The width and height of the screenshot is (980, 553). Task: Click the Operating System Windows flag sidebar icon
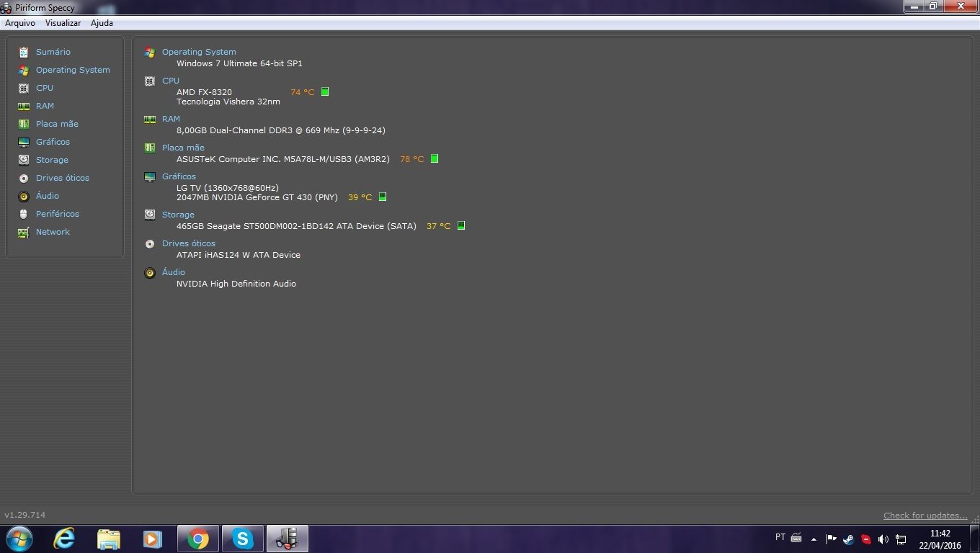(x=24, y=70)
